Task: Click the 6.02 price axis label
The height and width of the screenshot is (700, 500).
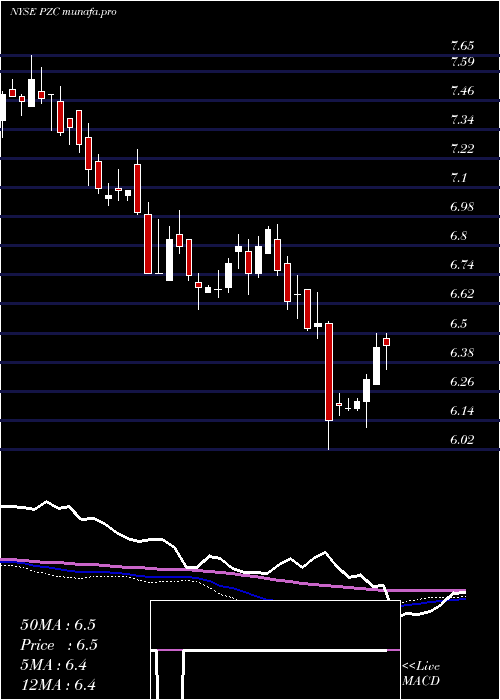Action: pyautogui.click(x=462, y=440)
